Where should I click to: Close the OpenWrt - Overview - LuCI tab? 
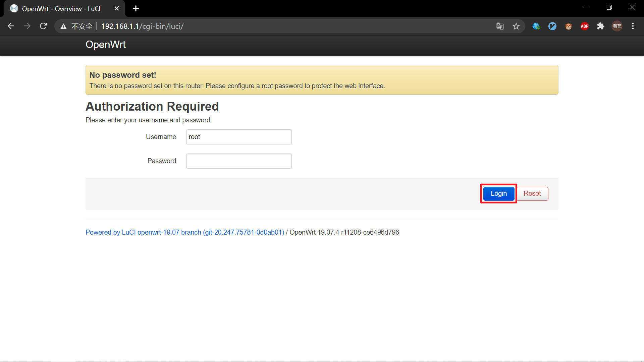tap(116, 8)
